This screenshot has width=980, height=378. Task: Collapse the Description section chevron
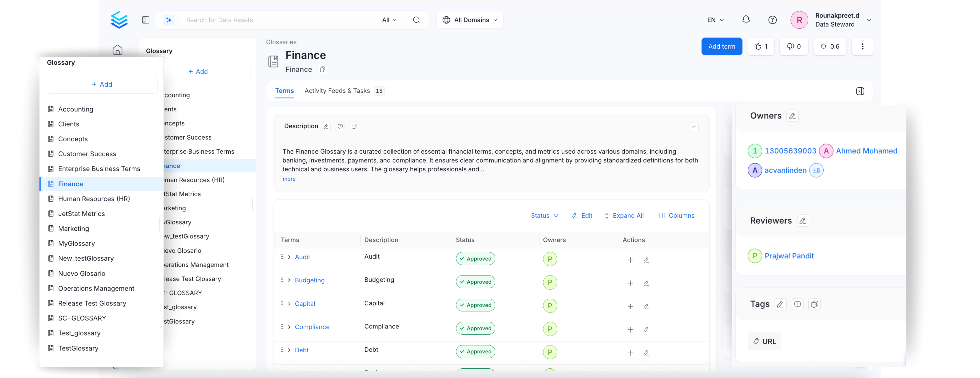click(694, 127)
